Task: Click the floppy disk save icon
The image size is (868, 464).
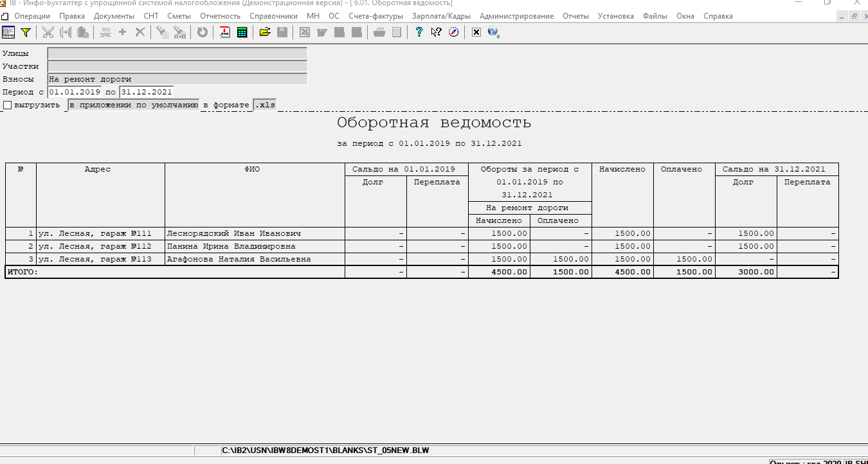Action: [x=282, y=31]
